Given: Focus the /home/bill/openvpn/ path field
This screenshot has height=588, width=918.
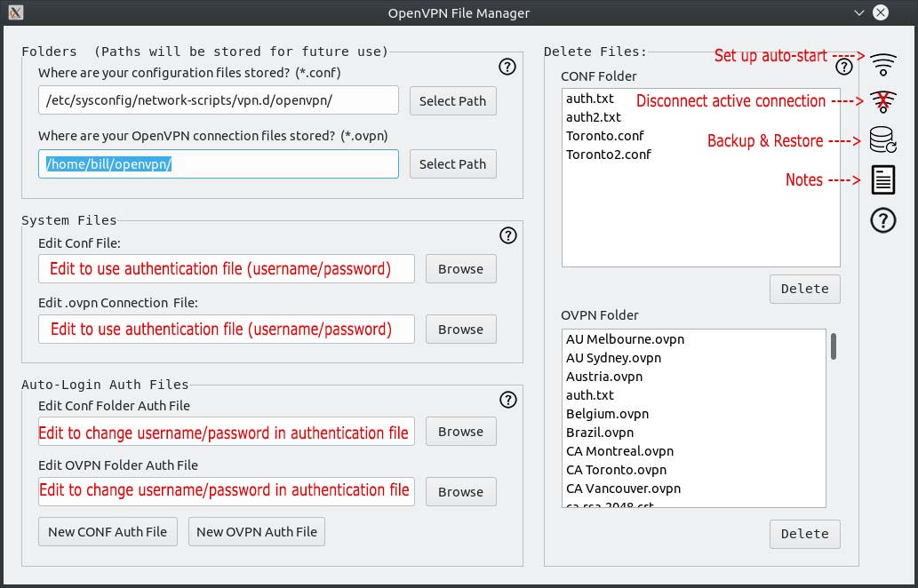Looking at the screenshot, I should (x=219, y=163).
